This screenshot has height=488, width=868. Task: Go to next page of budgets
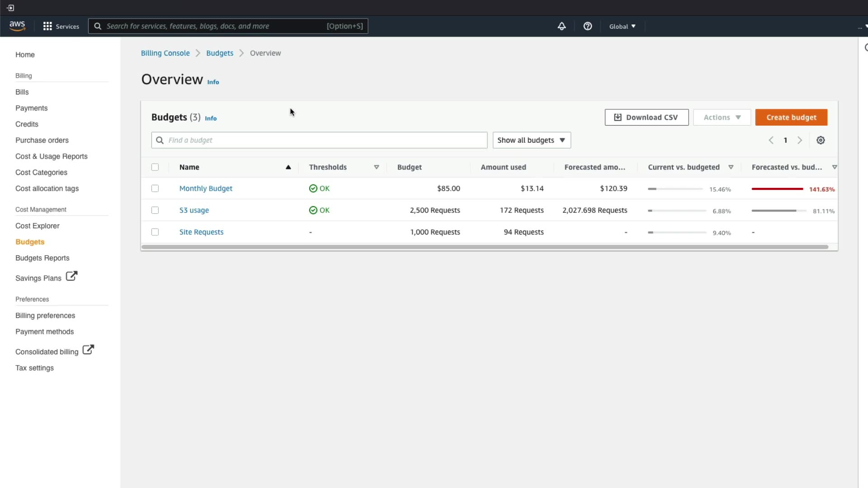tap(800, 140)
